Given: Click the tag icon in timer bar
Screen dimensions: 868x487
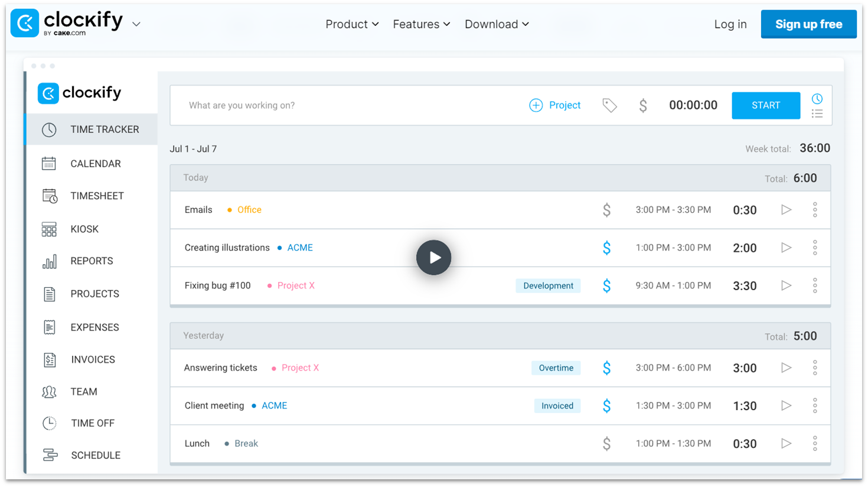Looking at the screenshot, I should pyautogui.click(x=609, y=105).
